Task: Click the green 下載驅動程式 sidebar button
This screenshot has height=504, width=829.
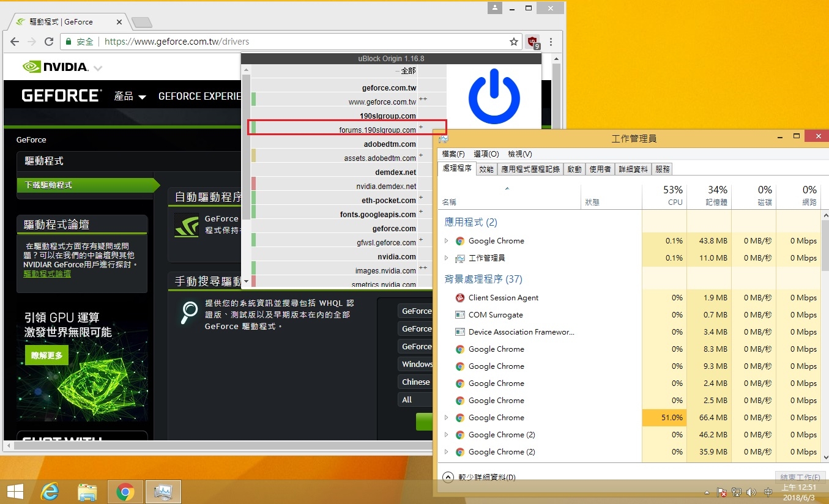Action: click(88, 185)
